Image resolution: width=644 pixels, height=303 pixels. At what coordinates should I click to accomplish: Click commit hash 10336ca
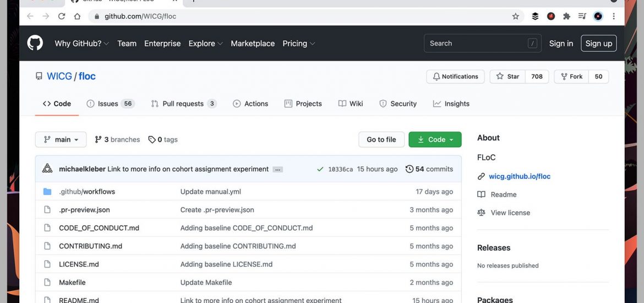[341, 169]
